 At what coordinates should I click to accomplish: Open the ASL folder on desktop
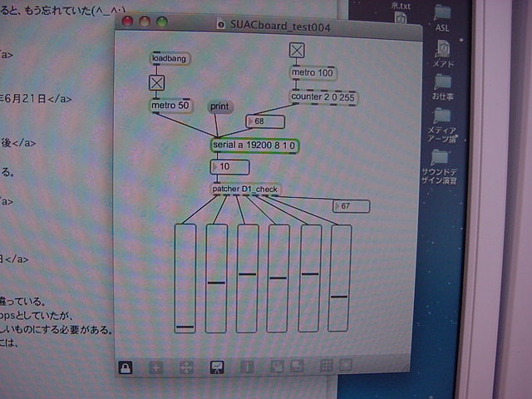click(442, 18)
